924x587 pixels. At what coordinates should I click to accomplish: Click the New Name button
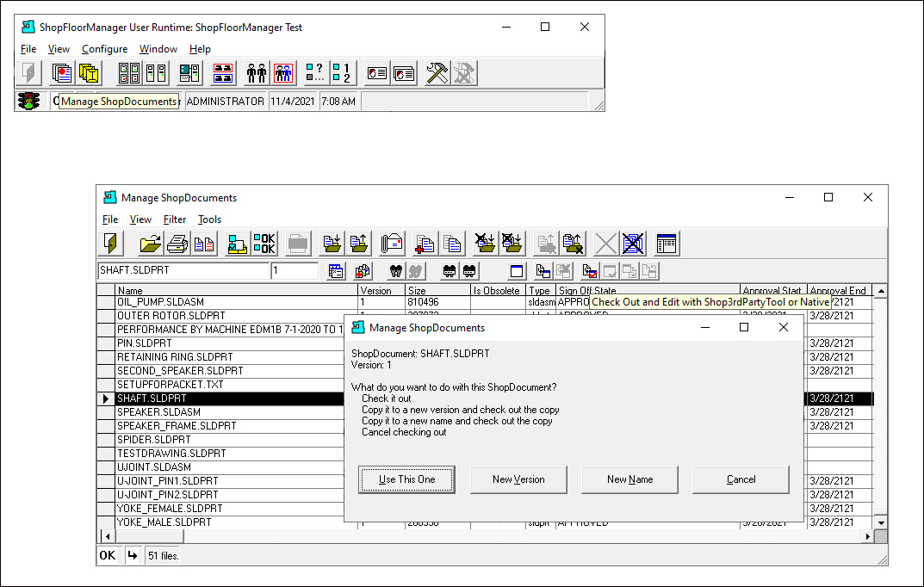pyautogui.click(x=630, y=479)
